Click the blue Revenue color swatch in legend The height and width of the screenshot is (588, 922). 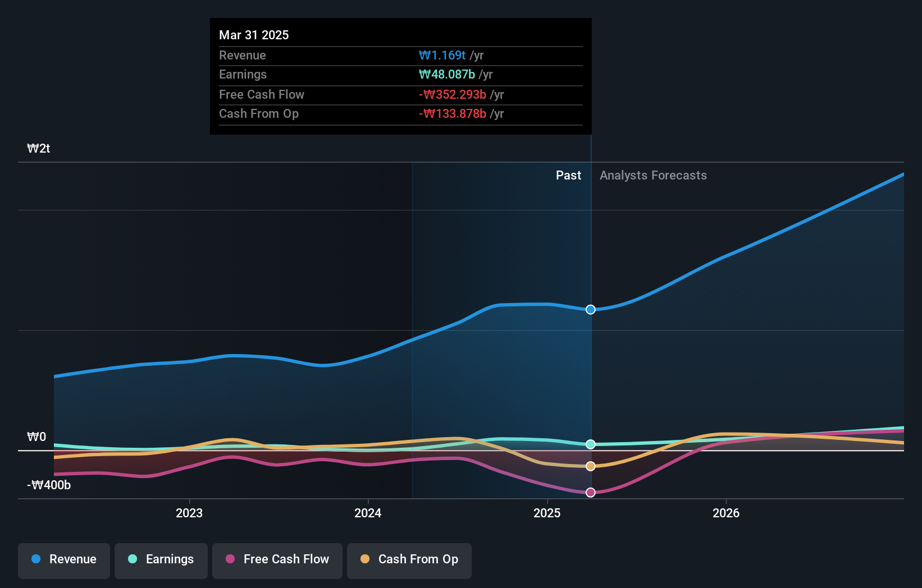[36, 559]
